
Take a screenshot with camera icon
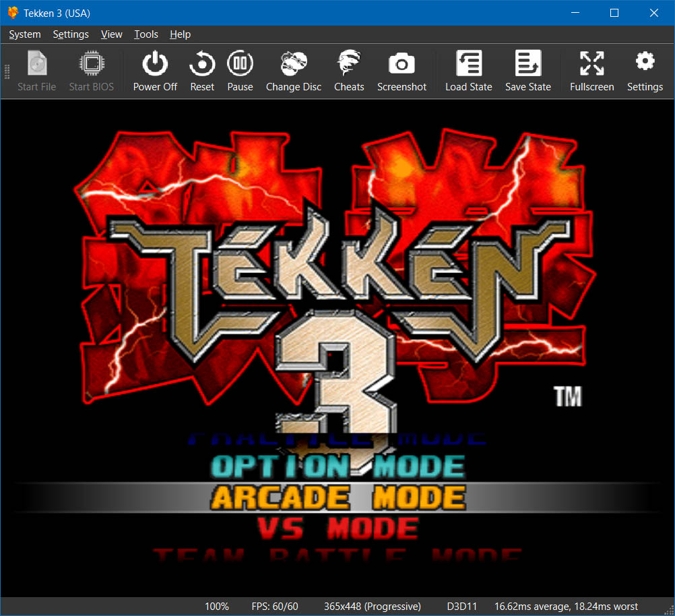click(401, 71)
